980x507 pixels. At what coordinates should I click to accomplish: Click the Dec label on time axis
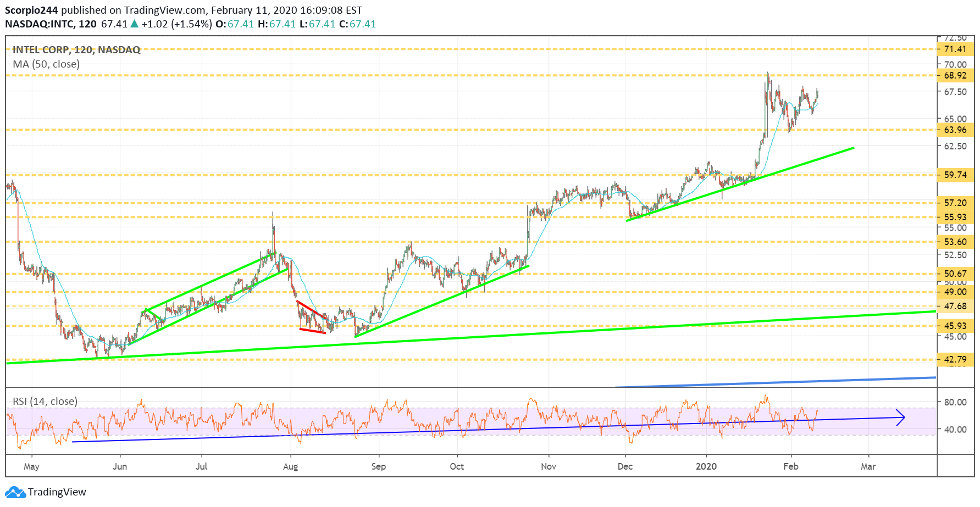(625, 466)
